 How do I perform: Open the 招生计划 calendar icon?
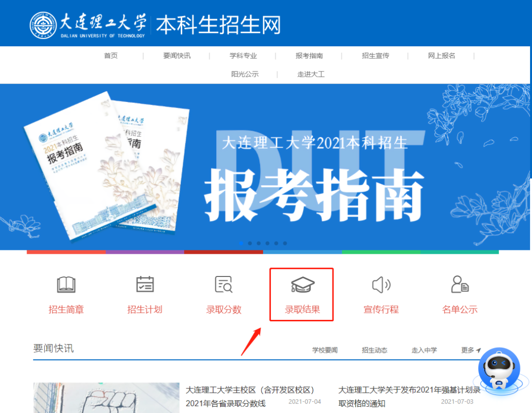[x=145, y=284]
